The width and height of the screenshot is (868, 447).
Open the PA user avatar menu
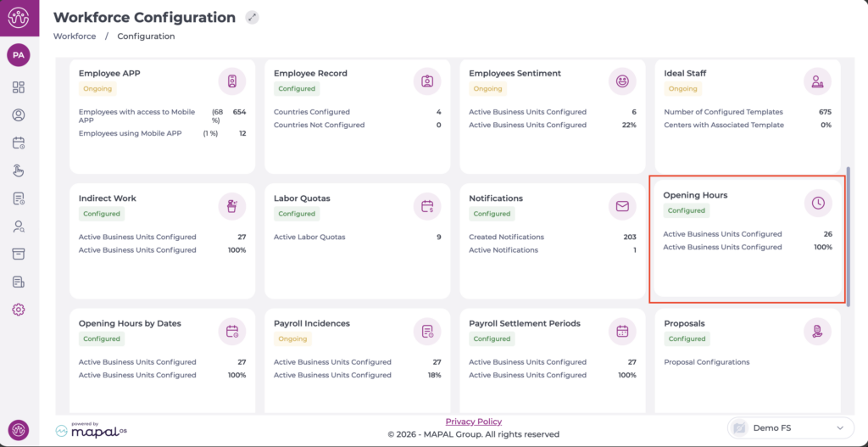[19, 55]
